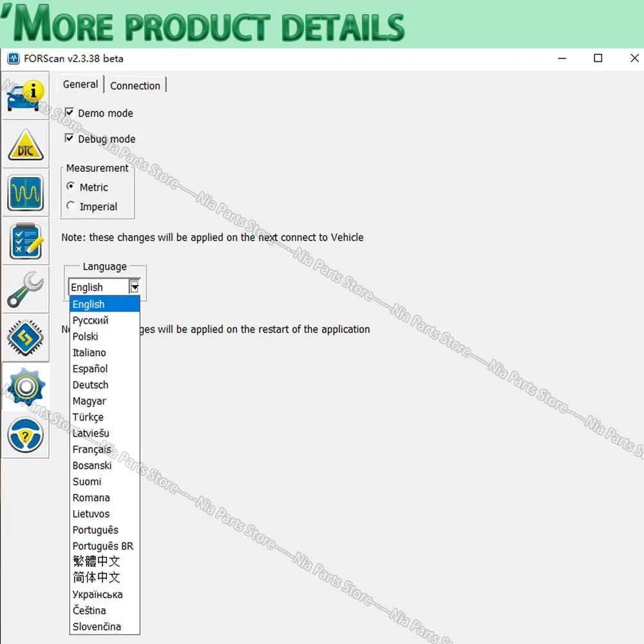Close the FORScan window

point(634,59)
